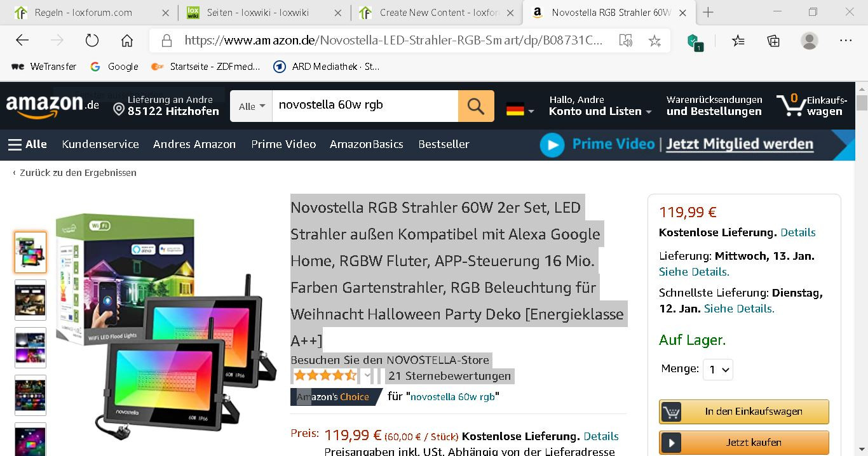Click the orange search magnifier button
The height and width of the screenshot is (456, 868).
(x=476, y=106)
